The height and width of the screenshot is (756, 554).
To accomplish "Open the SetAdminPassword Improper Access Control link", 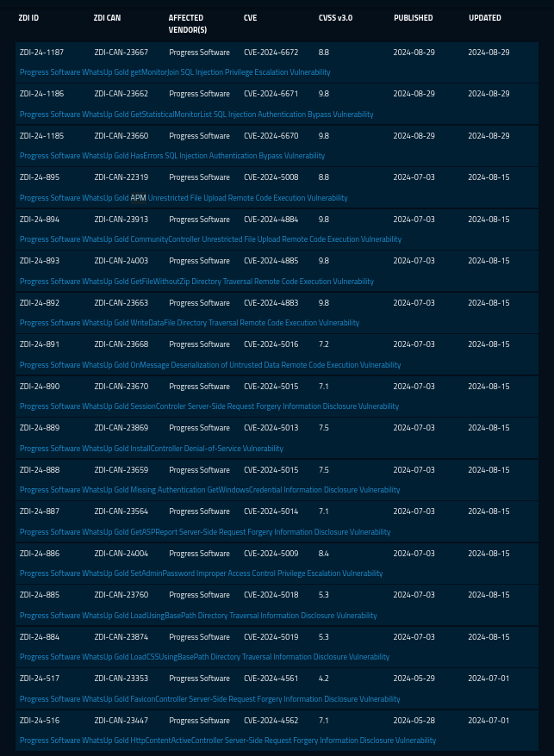I will pos(201,573).
